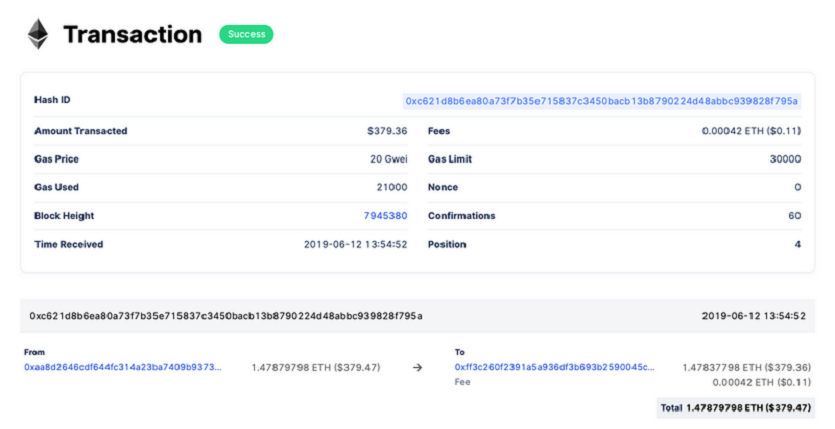Click the Block Height label
This screenshot has height=429, width=835.
[64, 216]
